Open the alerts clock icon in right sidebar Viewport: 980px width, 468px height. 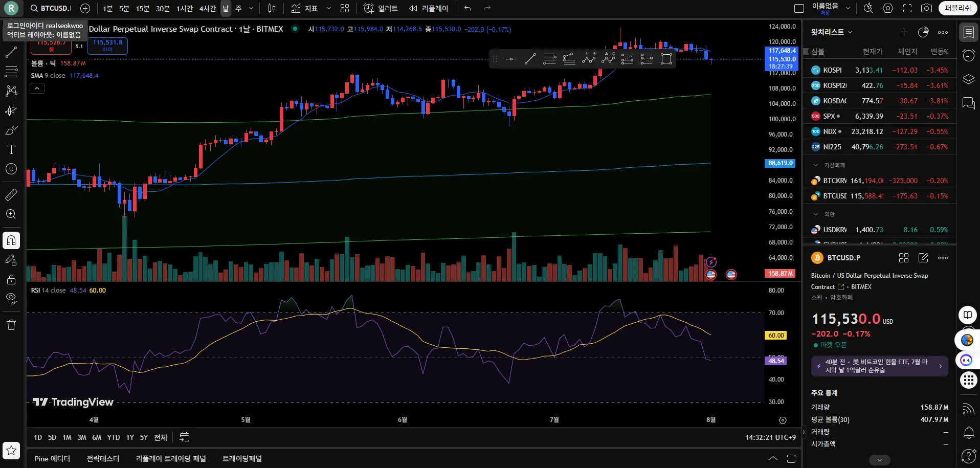click(x=969, y=55)
